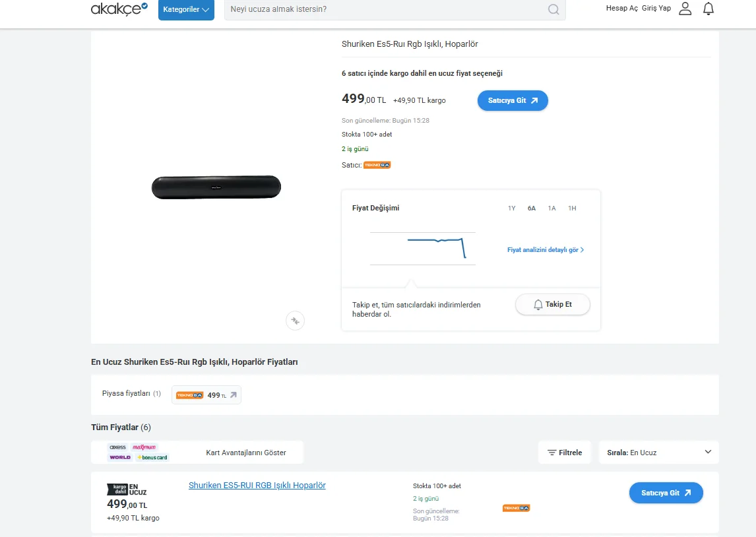This screenshot has width=756, height=537.
Task: Click the product title 'Shuriken Es5-Ruı Rgb Işıklı, Hoparlör'
Action: [410, 44]
